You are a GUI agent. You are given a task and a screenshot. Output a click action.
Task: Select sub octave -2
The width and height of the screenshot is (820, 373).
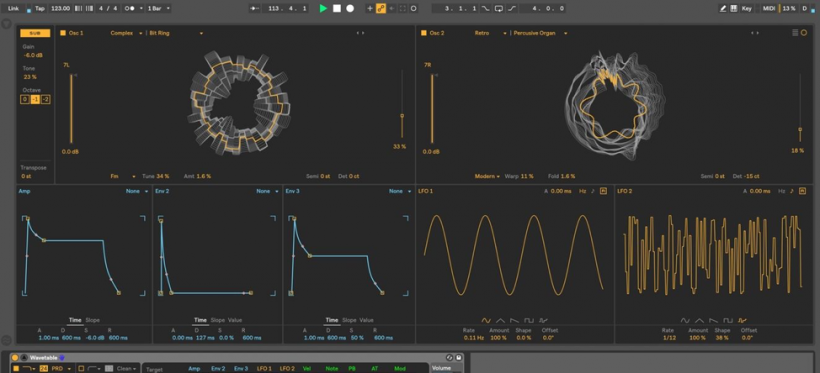[45, 99]
